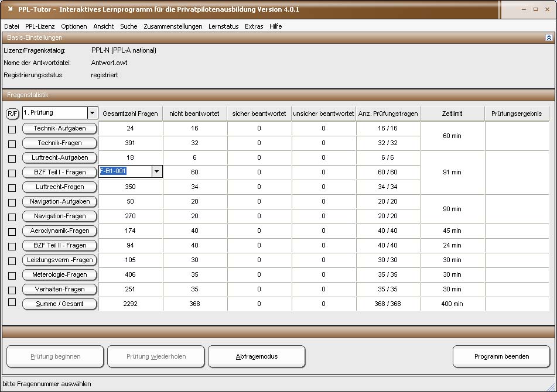The width and height of the screenshot is (557, 392).
Task: Click the Technik-Aufgaben button
Action: click(60, 128)
